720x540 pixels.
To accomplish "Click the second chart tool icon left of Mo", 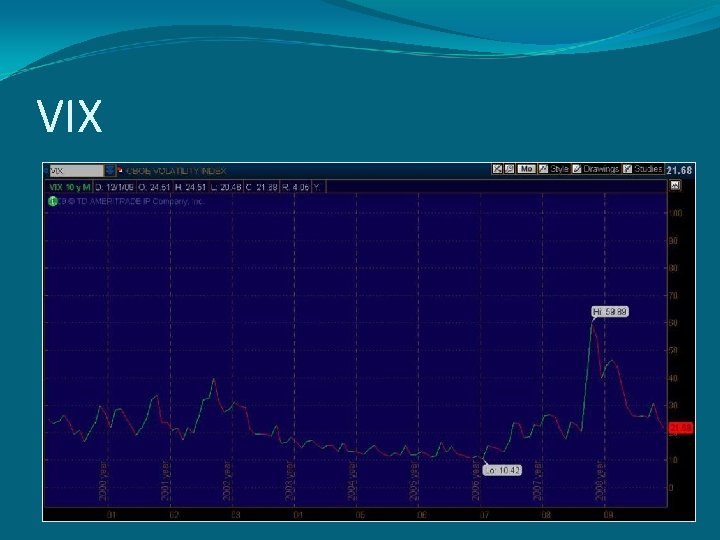I will click(x=509, y=169).
